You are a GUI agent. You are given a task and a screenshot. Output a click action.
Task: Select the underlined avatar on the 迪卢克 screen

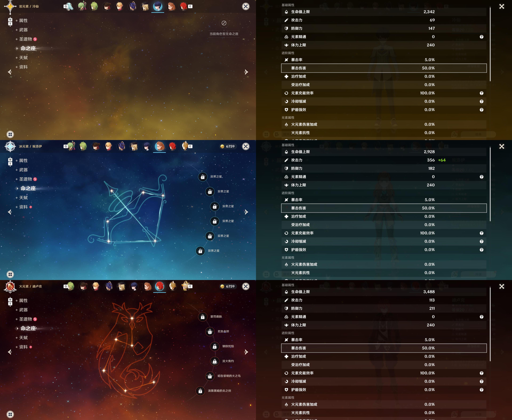(x=159, y=286)
